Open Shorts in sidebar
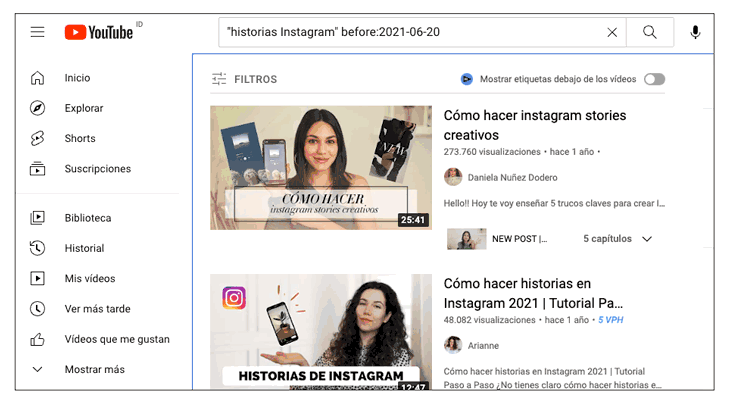The width and height of the screenshot is (730, 406). (x=80, y=138)
